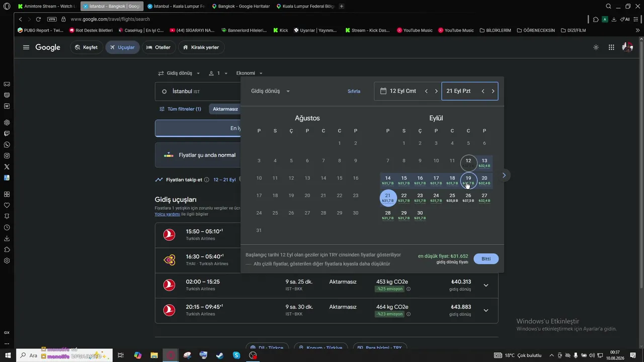Open the Google main hamburger menu
Image resolution: width=644 pixels, height=362 pixels.
[26, 47]
